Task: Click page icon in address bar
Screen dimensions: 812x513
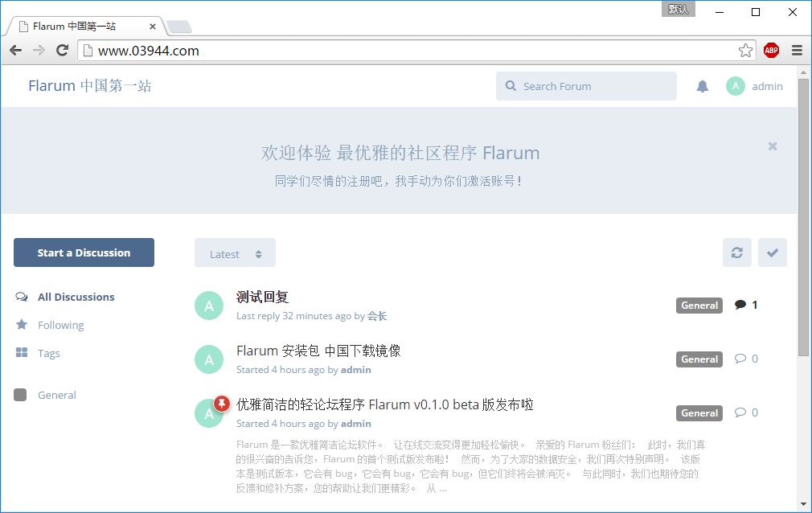Action: (88, 51)
